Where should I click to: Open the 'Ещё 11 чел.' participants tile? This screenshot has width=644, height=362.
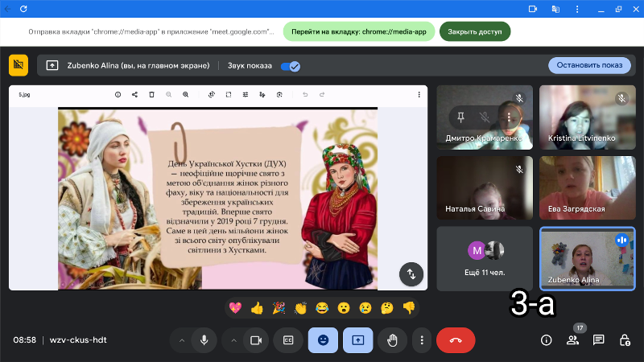click(485, 258)
